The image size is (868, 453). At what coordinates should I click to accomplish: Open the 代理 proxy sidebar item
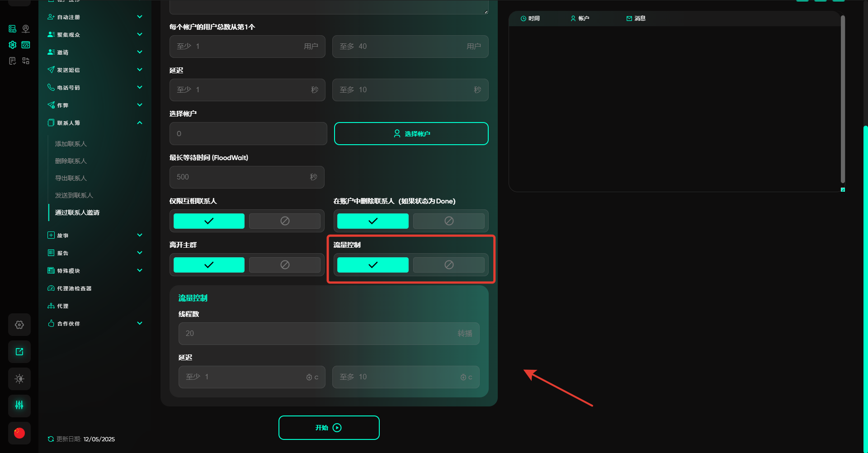(62, 306)
